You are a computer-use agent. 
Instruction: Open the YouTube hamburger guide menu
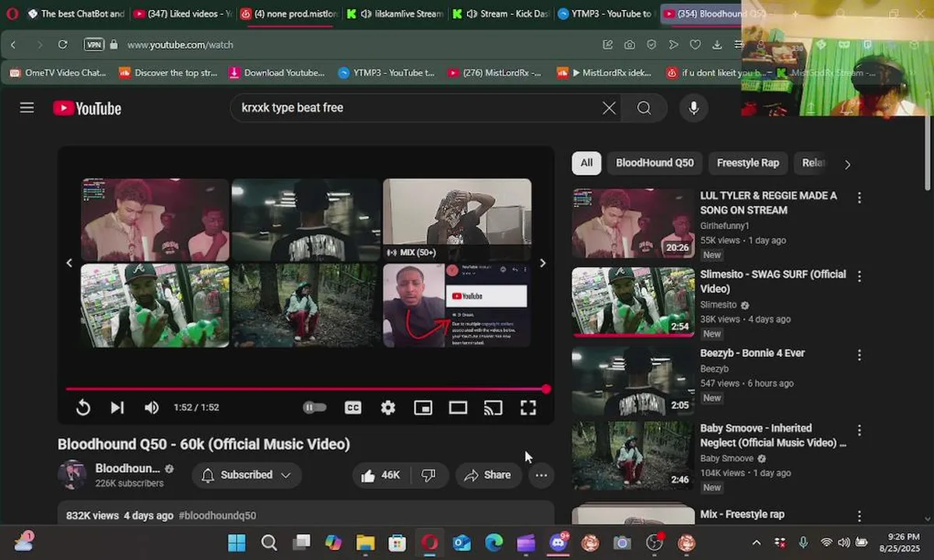(x=27, y=108)
